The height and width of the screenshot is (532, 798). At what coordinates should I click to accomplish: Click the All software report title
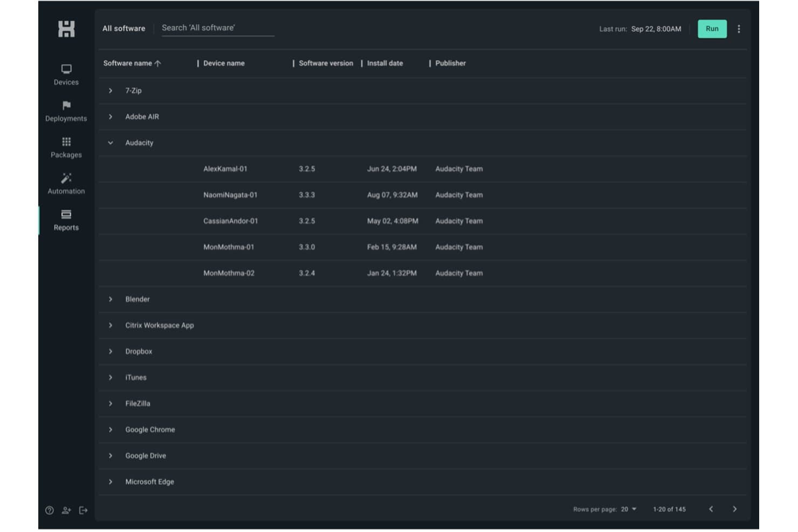(124, 29)
